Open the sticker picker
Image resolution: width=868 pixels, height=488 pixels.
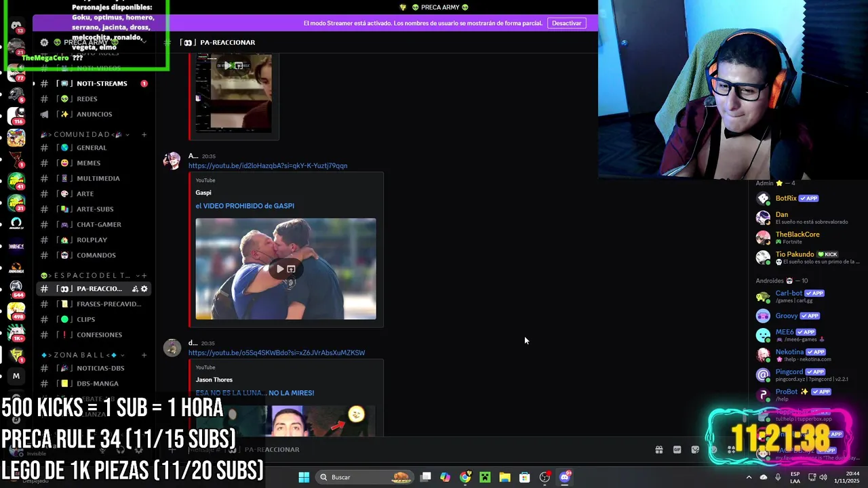coord(695,449)
